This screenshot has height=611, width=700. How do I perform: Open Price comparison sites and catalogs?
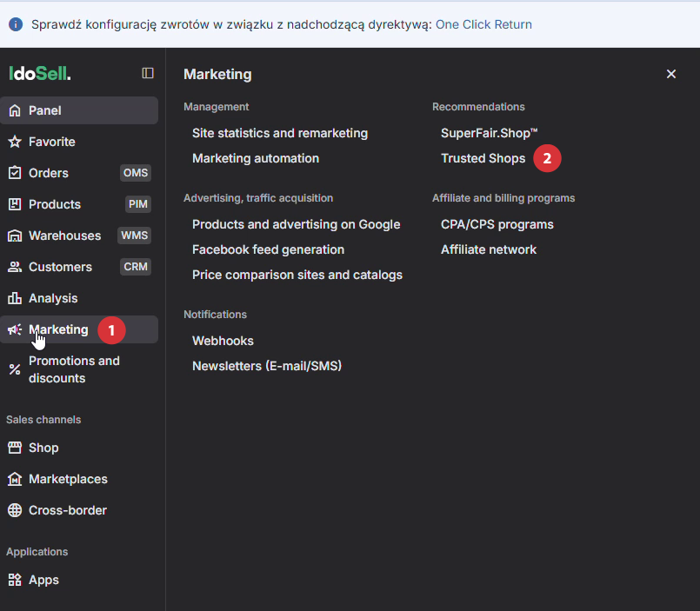pyautogui.click(x=297, y=275)
